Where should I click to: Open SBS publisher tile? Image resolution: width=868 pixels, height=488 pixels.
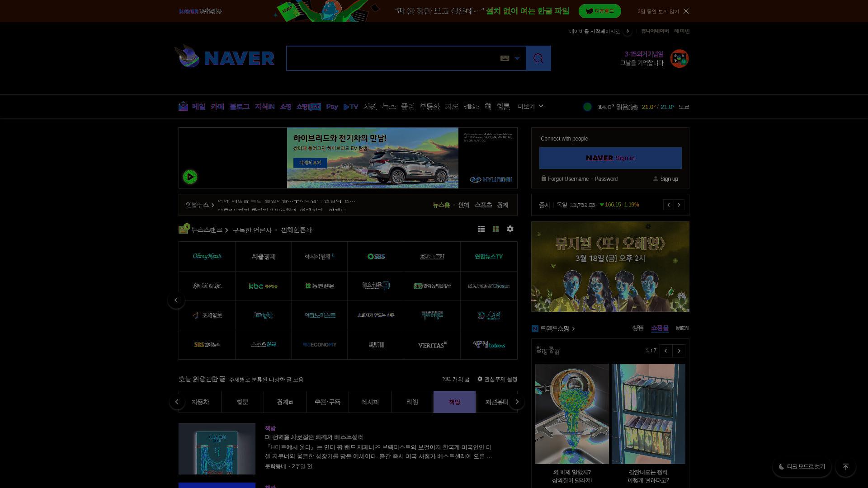(376, 256)
